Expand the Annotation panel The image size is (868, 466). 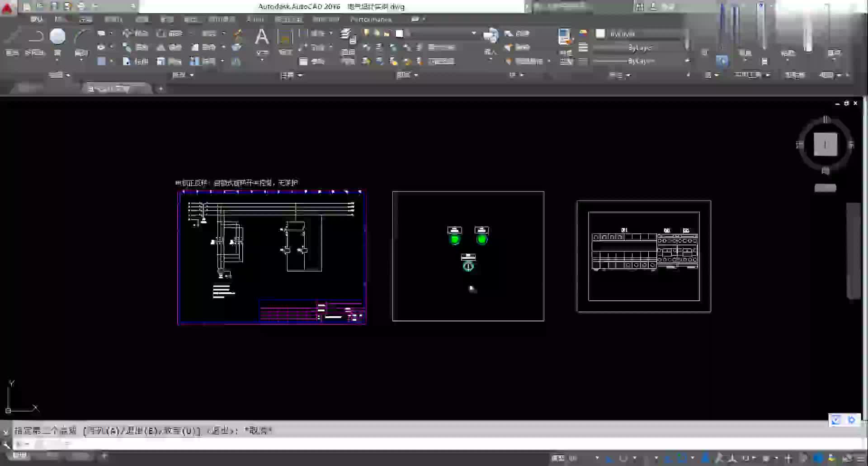pyautogui.click(x=292, y=75)
